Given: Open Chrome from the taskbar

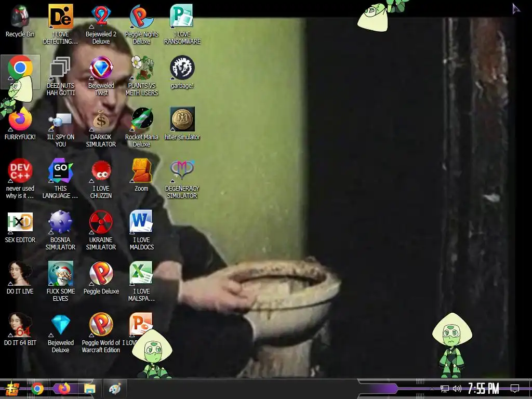Looking at the screenshot, I should pyautogui.click(x=37, y=389).
